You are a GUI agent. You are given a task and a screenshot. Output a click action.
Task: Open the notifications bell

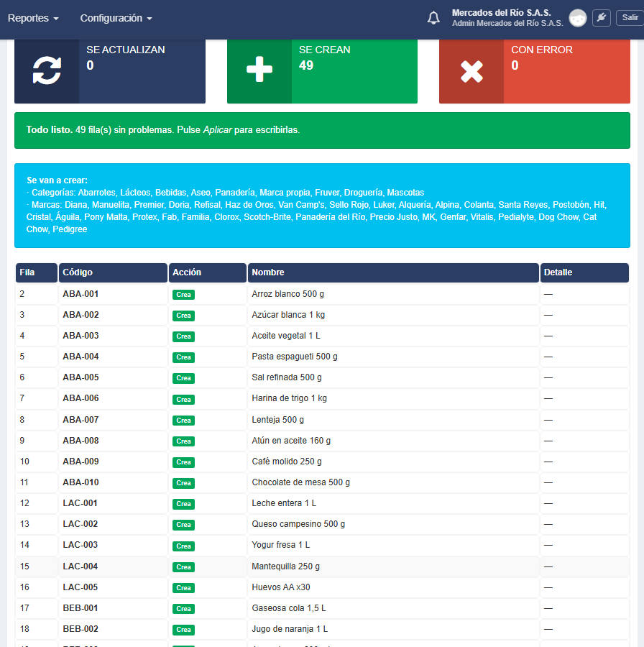coord(433,18)
